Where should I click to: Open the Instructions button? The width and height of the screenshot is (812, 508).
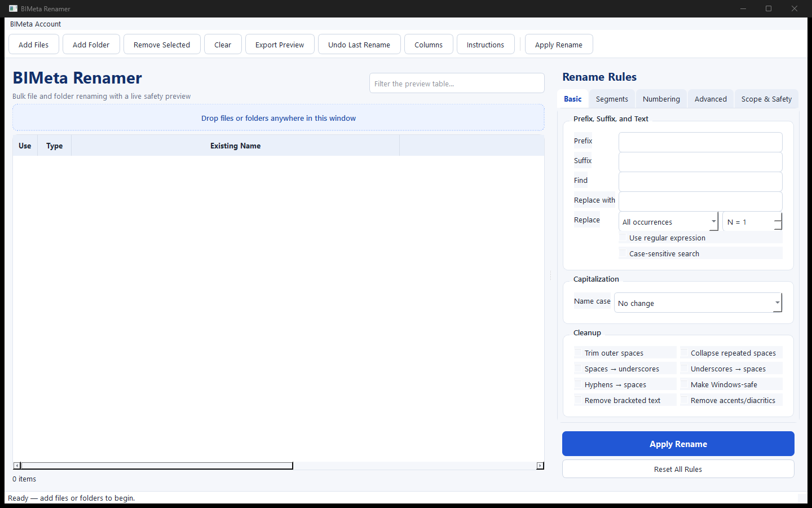(x=486, y=45)
